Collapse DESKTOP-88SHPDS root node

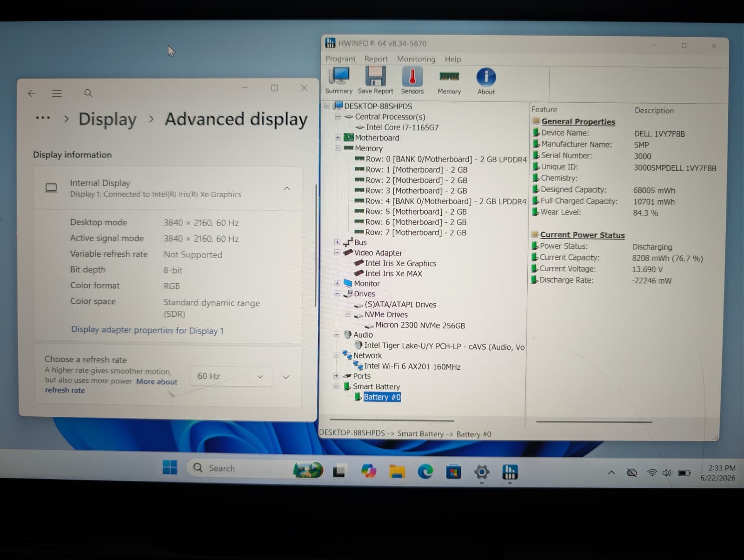pos(327,106)
